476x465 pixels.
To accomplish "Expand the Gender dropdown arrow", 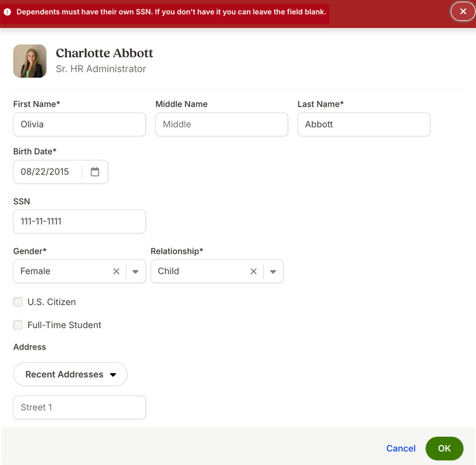I will [135, 272].
